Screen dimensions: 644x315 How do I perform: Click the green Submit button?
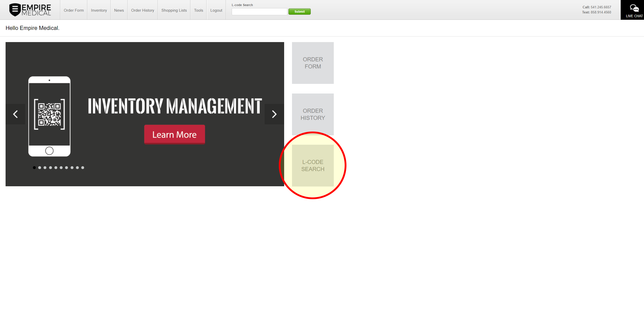[x=300, y=12]
